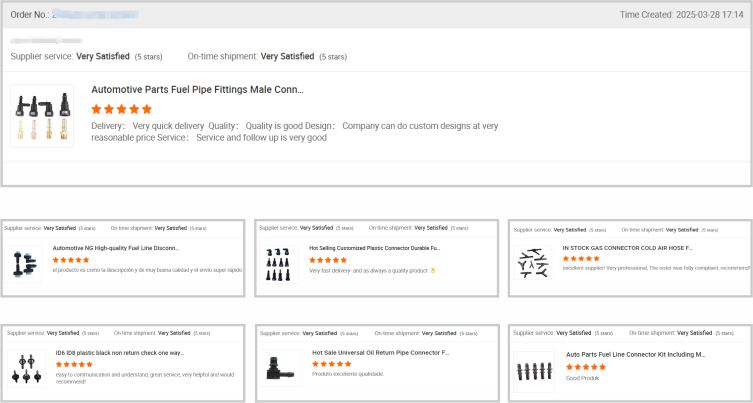Click the 'Order No.' label in header
753x403 pixels.
click(30, 15)
